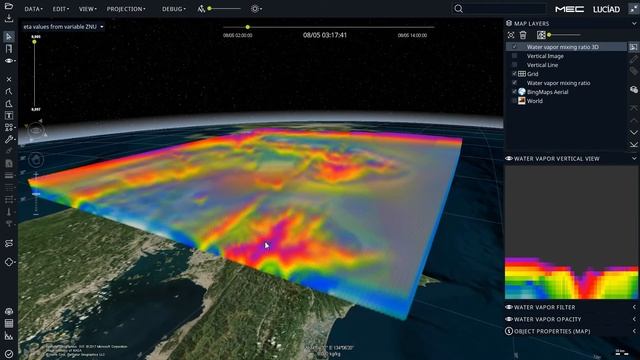This screenshot has height=360, width=640.
Task: Open the gear settings dropdown in top bar
Action: [x=256, y=9]
